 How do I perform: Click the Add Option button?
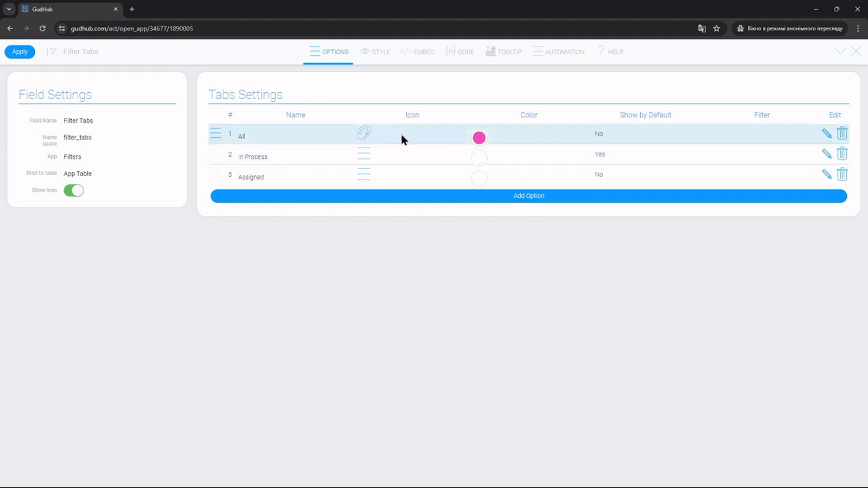(529, 196)
